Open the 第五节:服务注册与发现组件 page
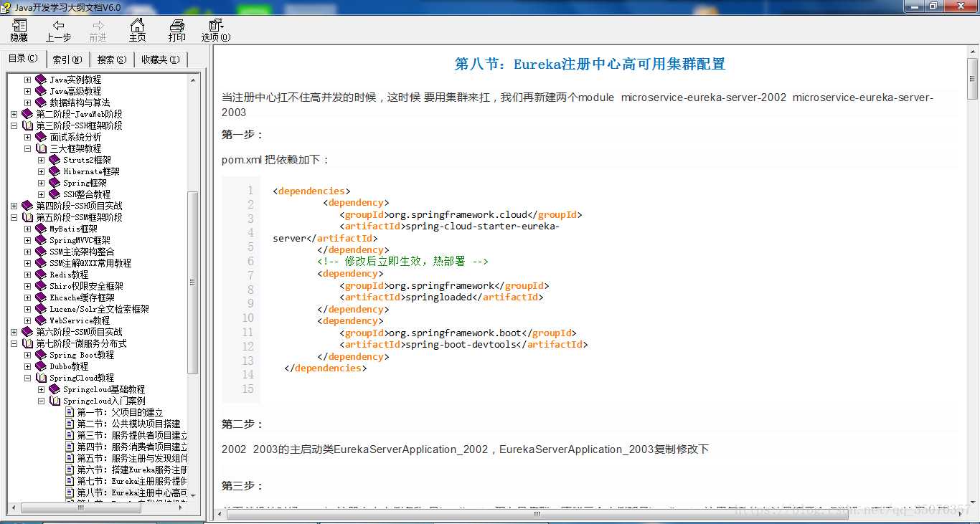Viewport: 980px width, 524px height. click(132, 458)
